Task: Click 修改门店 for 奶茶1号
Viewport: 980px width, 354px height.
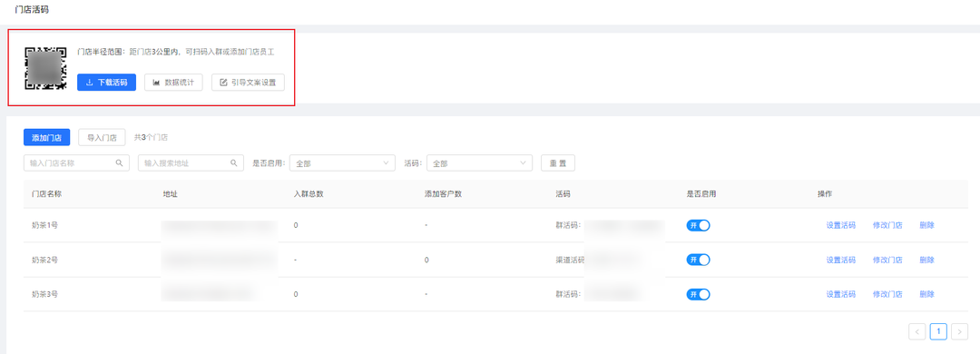Action: (x=887, y=226)
